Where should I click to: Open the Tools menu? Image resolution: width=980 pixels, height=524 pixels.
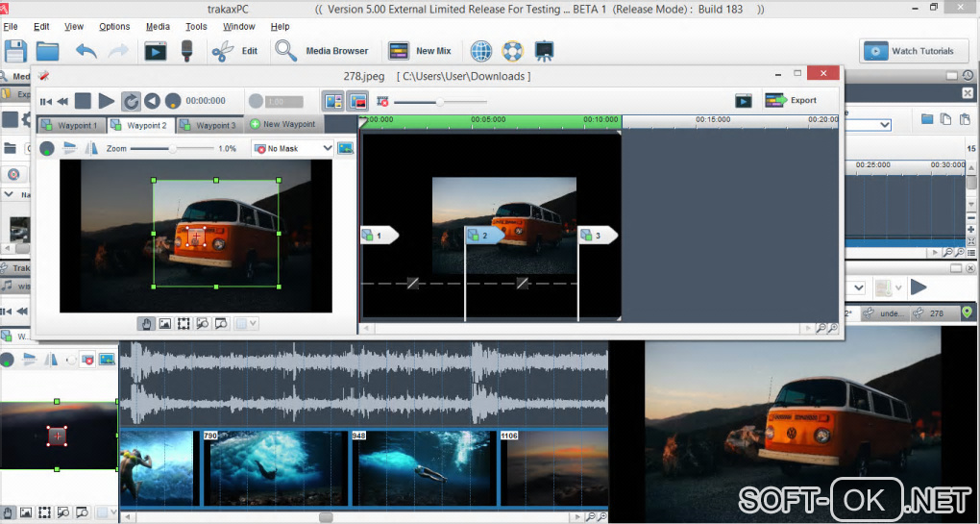[x=196, y=27]
